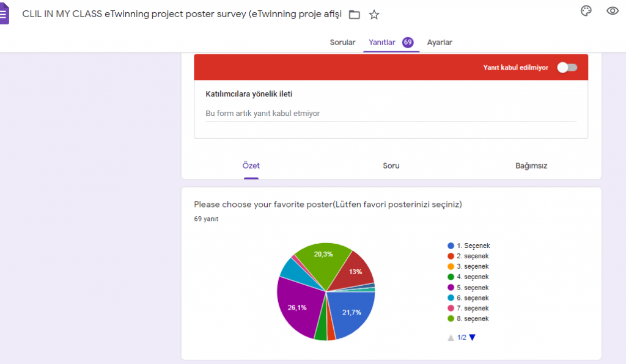Move the form using the folder icon
The image size is (626, 364).
click(x=354, y=14)
